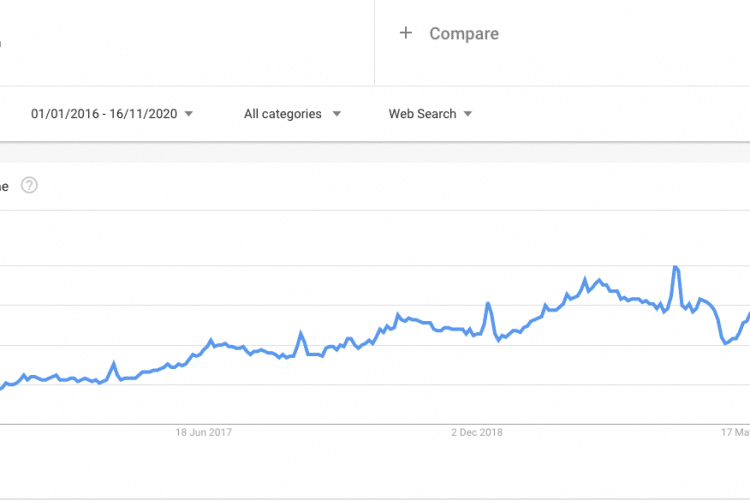Click the broad hump before the tallest peak
The height and width of the screenshot is (500, 750).
coord(597,281)
